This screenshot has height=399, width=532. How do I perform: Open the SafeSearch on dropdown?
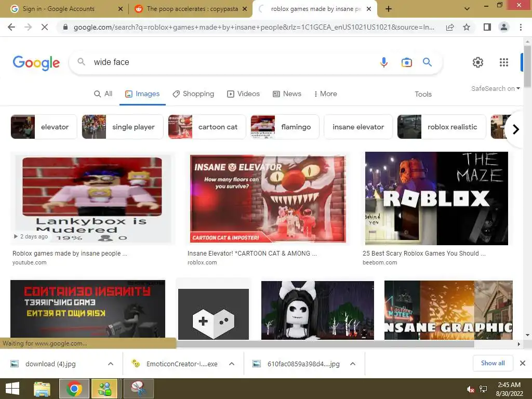(496, 88)
